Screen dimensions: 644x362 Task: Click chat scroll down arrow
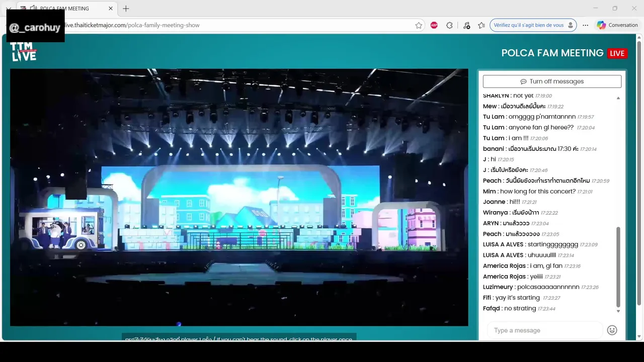[x=618, y=311]
